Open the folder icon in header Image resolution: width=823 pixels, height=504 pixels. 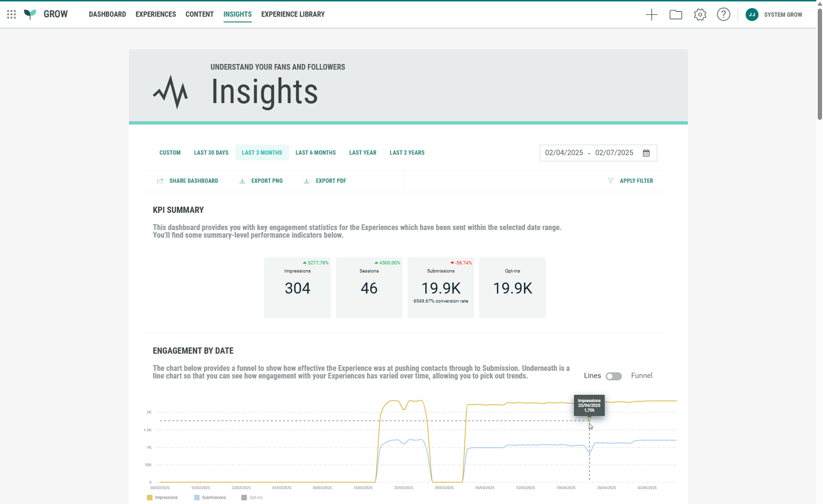[675, 15]
